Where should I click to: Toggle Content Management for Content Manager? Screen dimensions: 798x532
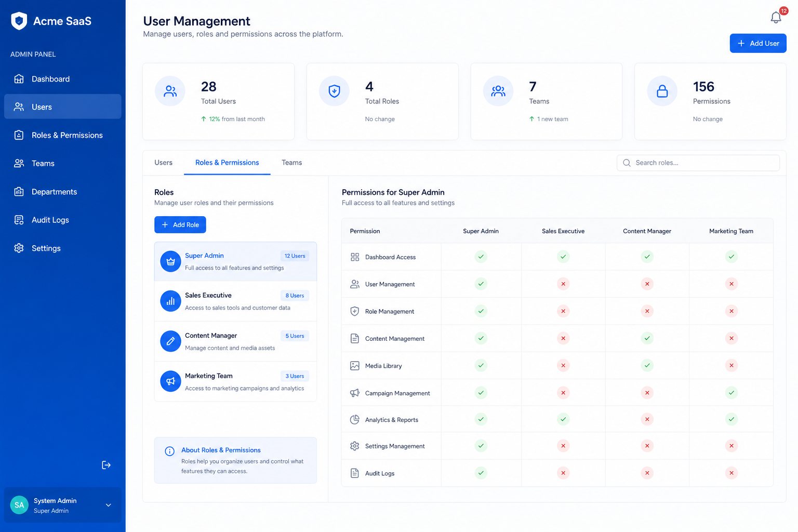647,338
